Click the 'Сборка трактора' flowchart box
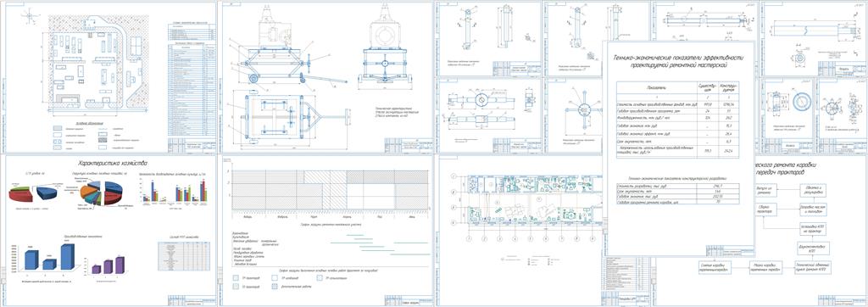The width and height of the screenshot is (868, 307). click(x=765, y=209)
